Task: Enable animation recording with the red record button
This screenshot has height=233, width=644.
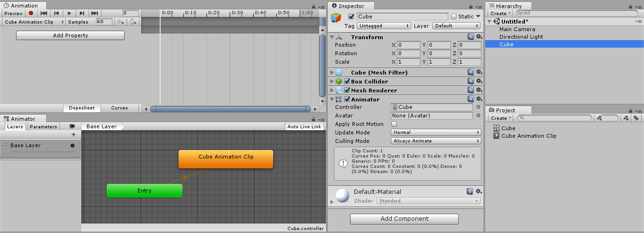Action: coord(31,13)
